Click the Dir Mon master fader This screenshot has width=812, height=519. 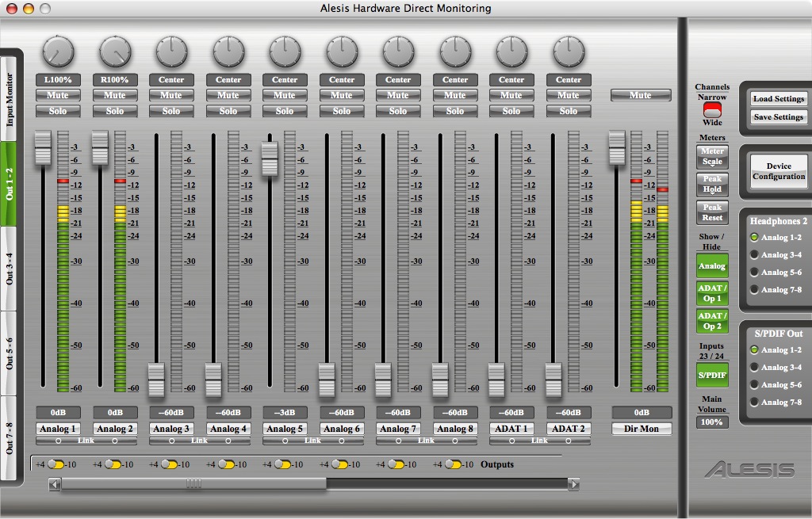(x=617, y=147)
